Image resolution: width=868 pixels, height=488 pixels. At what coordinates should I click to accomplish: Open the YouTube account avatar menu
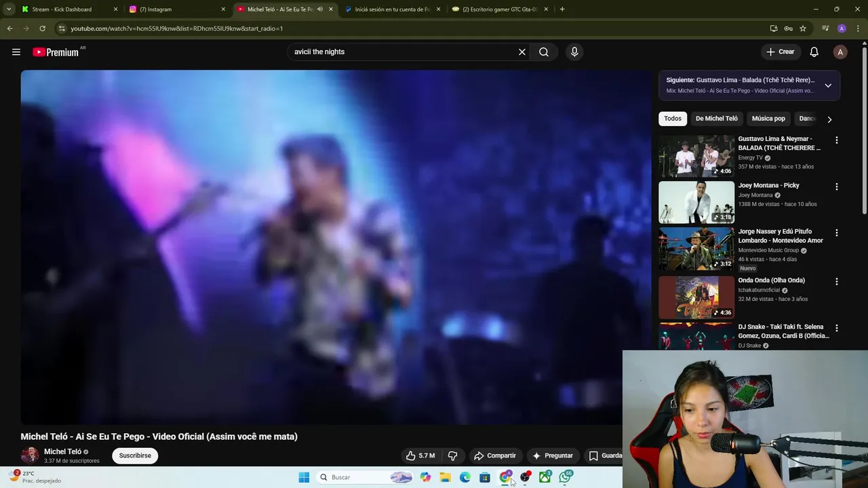pyautogui.click(x=840, y=52)
